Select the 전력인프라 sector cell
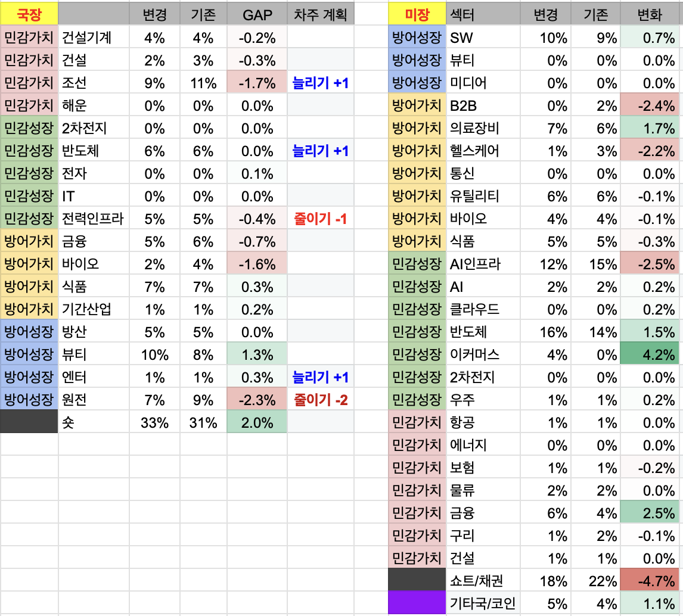The height and width of the screenshot is (616, 683). [94, 218]
